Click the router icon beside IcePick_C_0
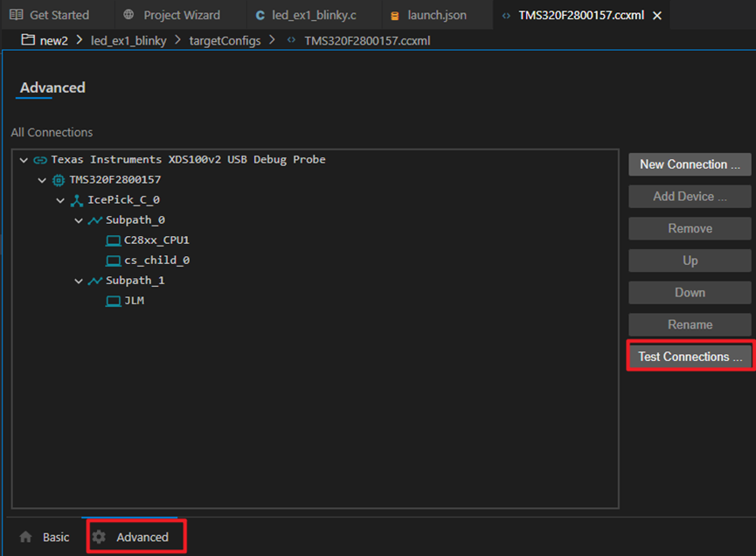 point(77,200)
